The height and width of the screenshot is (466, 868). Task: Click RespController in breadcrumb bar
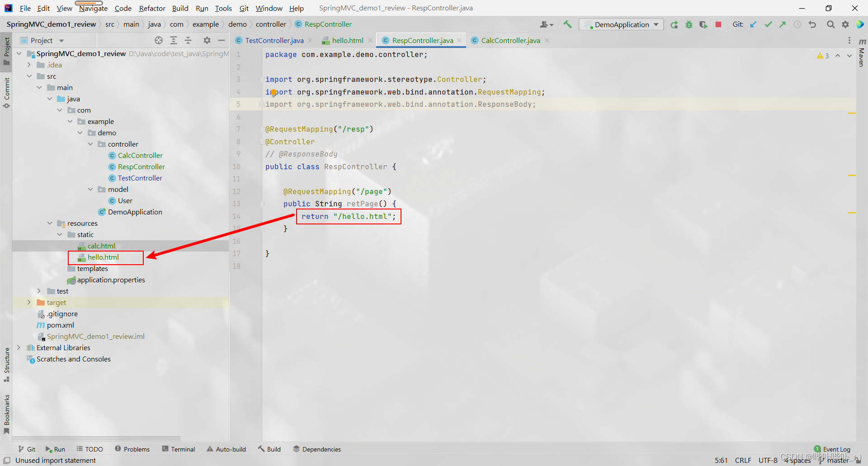point(323,24)
